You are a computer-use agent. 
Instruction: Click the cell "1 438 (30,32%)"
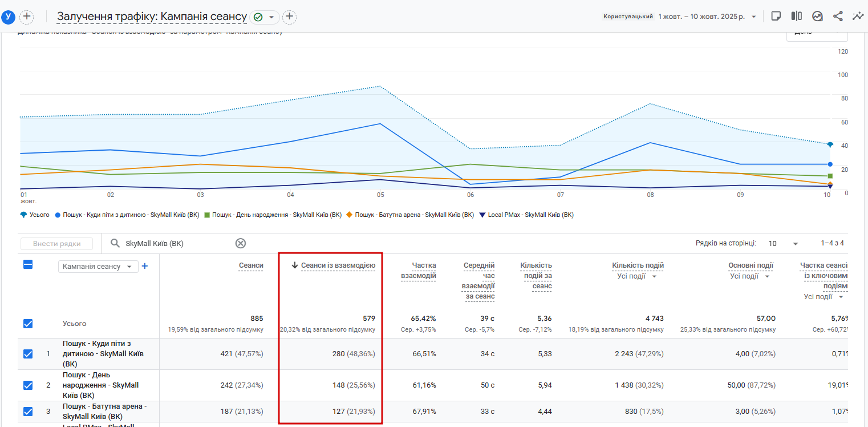639,385
